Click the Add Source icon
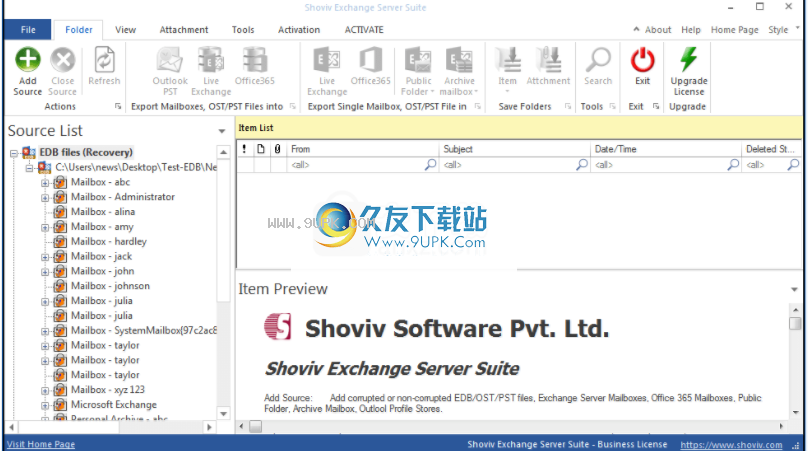 click(28, 60)
